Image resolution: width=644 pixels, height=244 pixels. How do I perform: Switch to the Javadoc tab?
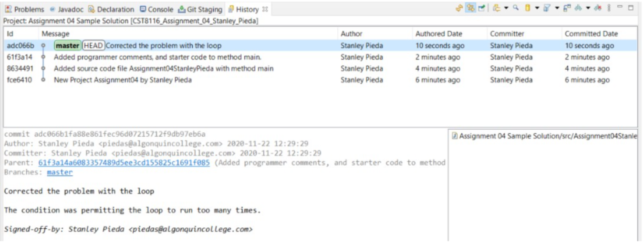68,9
